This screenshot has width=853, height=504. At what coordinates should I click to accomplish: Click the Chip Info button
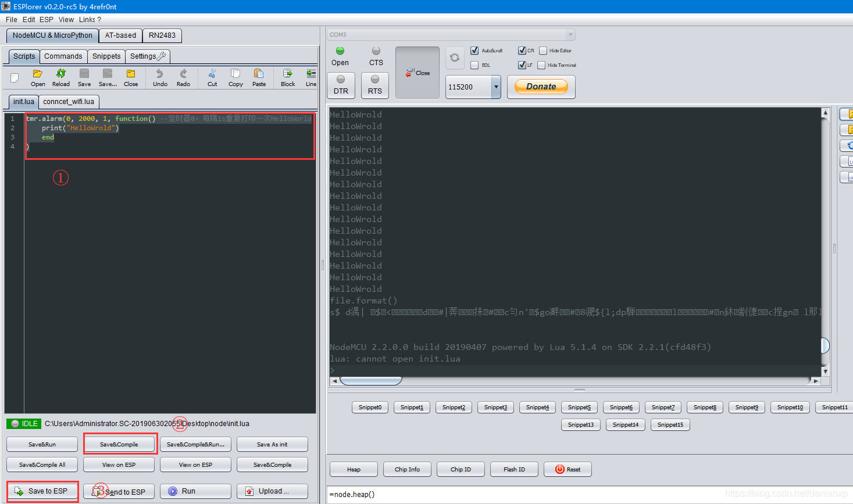(407, 469)
